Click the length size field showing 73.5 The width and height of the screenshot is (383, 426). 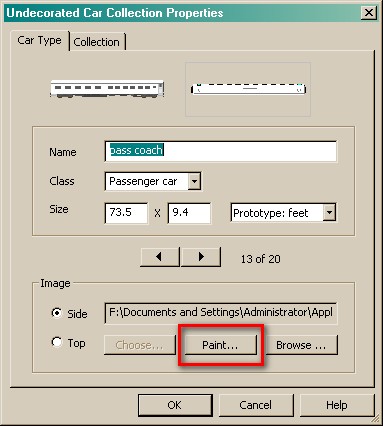[x=126, y=213]
